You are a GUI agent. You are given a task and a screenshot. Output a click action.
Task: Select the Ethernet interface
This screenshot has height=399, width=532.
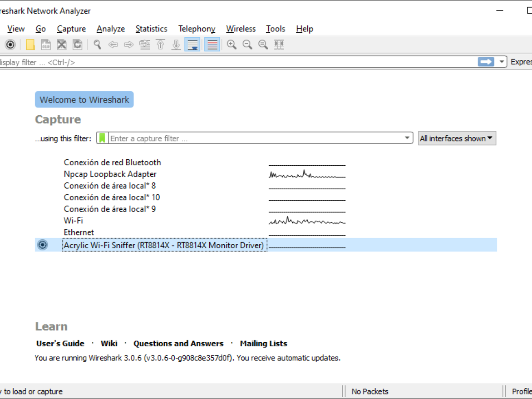pos(79,232)
